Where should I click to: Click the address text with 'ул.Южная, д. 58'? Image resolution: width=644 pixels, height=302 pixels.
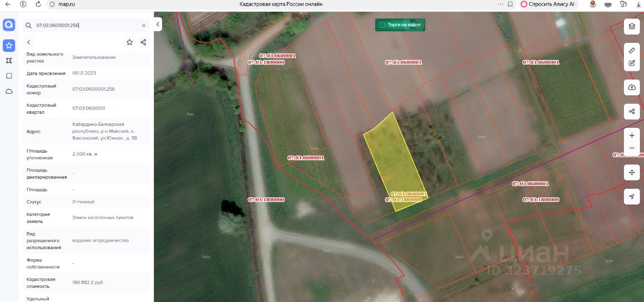(105, 131)
